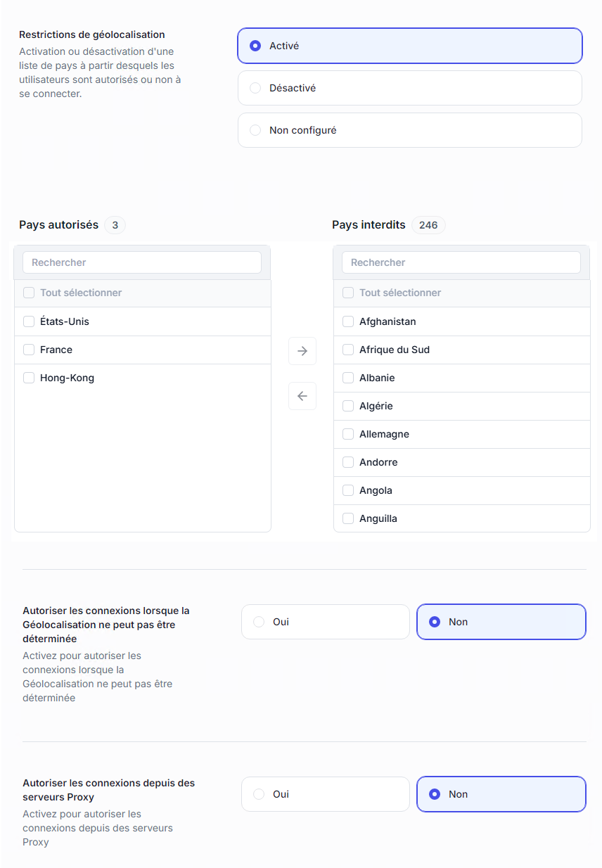Select the Activé radio option
This screenshot has height=868, width=602.
click(255, 46)
